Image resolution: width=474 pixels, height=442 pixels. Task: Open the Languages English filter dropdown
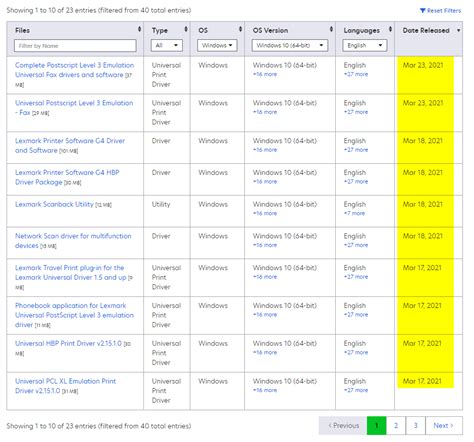click(x=365, y=45)
